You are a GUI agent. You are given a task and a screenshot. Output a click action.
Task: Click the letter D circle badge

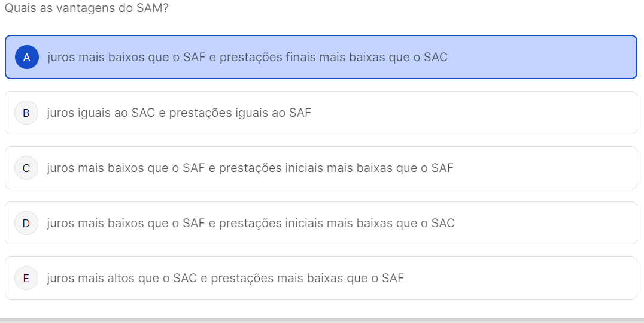(26, 223)
